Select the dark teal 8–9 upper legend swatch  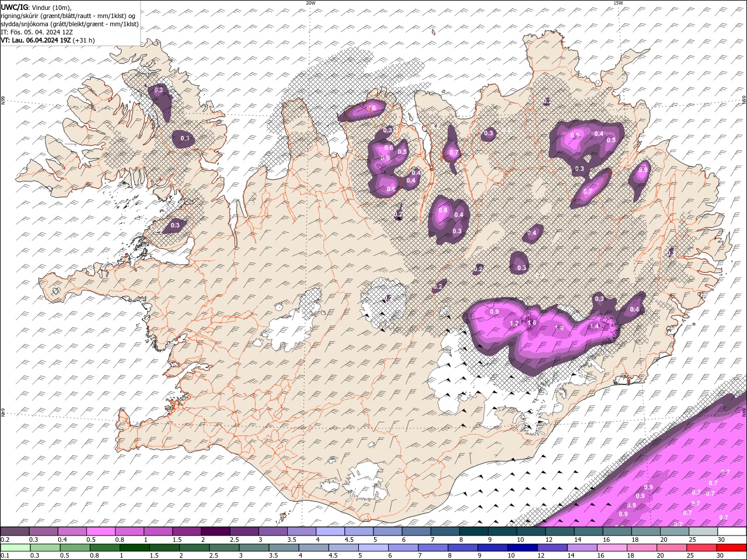point(473,531)
